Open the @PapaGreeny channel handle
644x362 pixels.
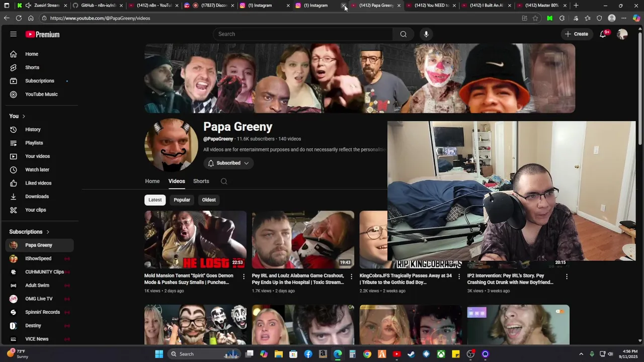pyautogui.click(x=218, y=139)
